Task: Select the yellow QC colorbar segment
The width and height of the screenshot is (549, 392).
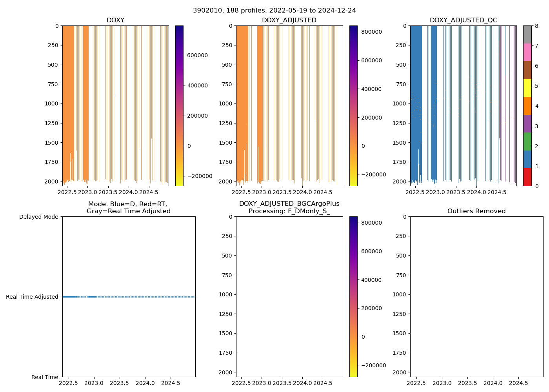Action: coord(527,88)
